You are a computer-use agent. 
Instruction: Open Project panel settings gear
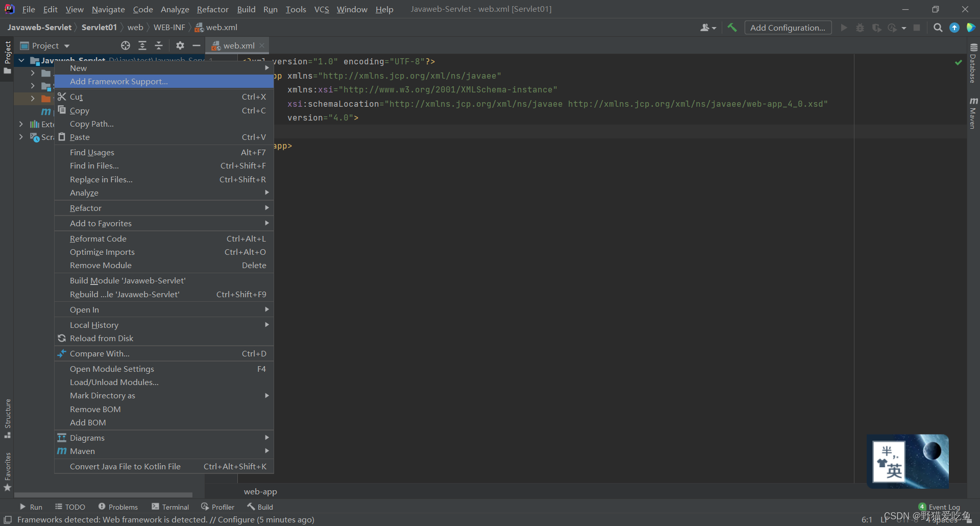click(180, 45)
